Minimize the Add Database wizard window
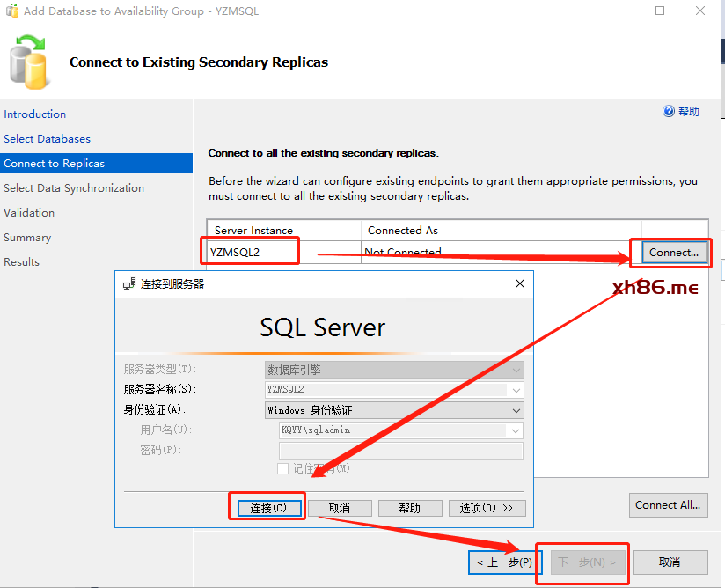Image resolution: width=725 pixels, height=588 pixels. coord(619,11)
